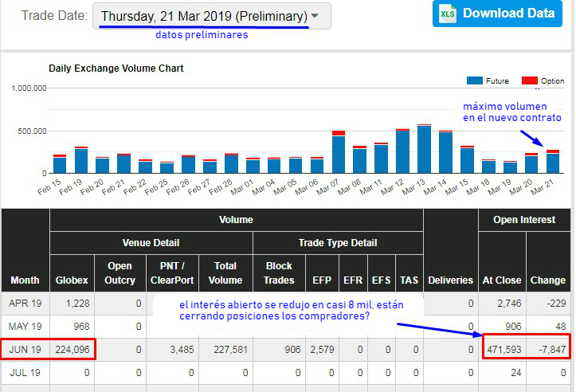Viewport: 576px width, 392px height.
Task: Click the blue Future legend swatch
Action: [x=475, y=81]
